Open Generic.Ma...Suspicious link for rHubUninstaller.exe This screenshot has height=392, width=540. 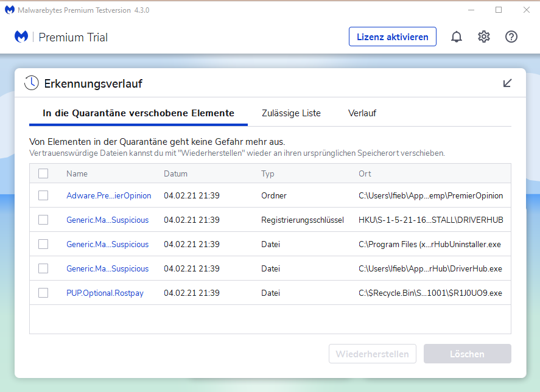coord(107,245)
